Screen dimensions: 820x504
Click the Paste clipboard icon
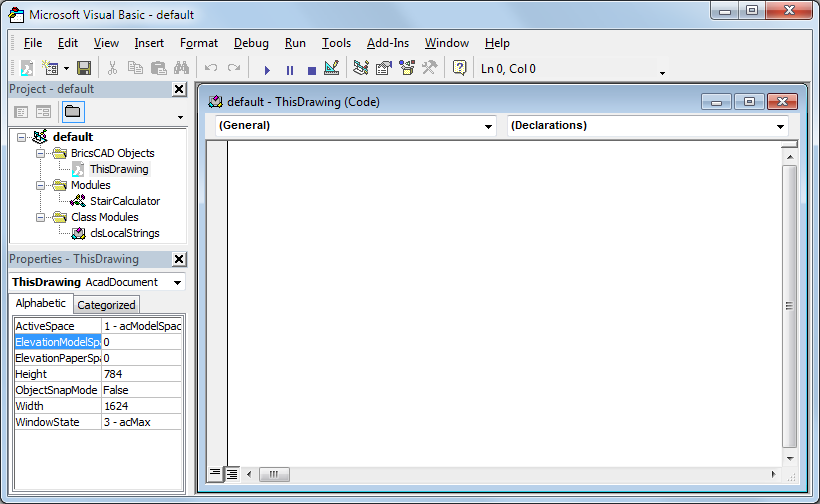[x=158, y=68]
